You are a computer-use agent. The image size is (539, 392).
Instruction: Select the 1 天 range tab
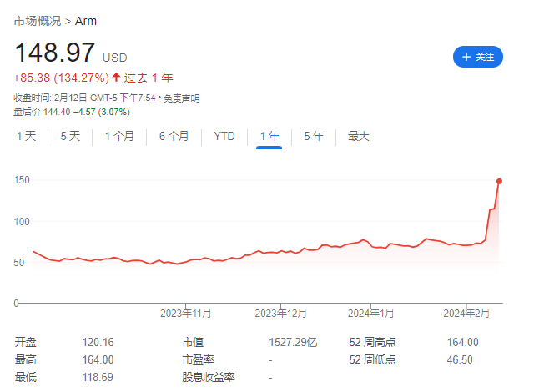27,137
